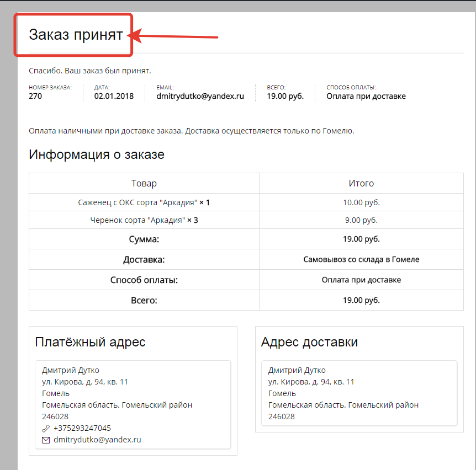Click the "Итого" column header
476x470 pixels.
(361, 184)
